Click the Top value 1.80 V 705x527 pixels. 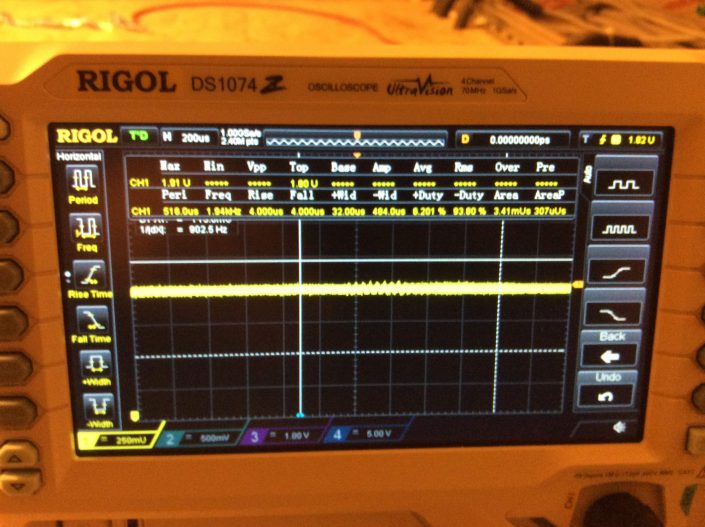tap(303, 183)
